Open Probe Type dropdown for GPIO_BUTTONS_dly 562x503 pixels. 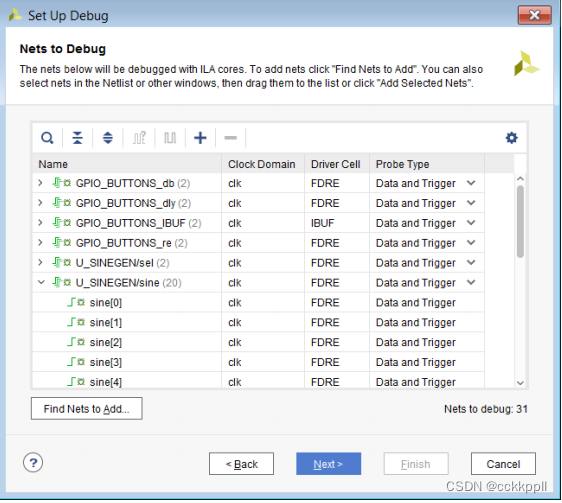tap(471, 203)
